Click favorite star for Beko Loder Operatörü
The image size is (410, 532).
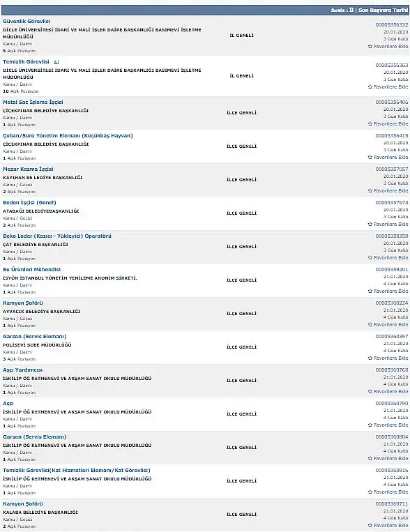click(370, 257)
